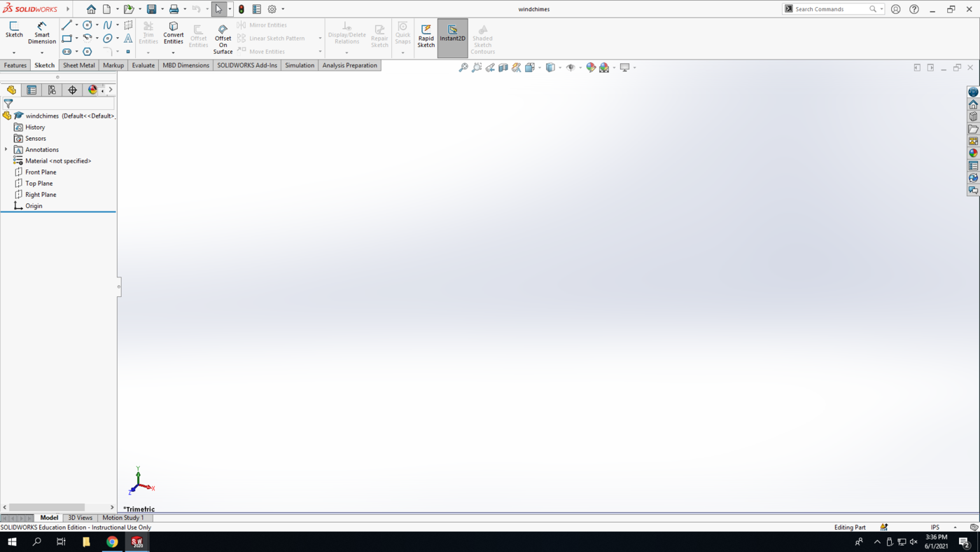Viewport: 980px width, 552px height.
Task: Click the Sensors folder in feature tree
Action: pyautogui.click(x=36, y=139)
